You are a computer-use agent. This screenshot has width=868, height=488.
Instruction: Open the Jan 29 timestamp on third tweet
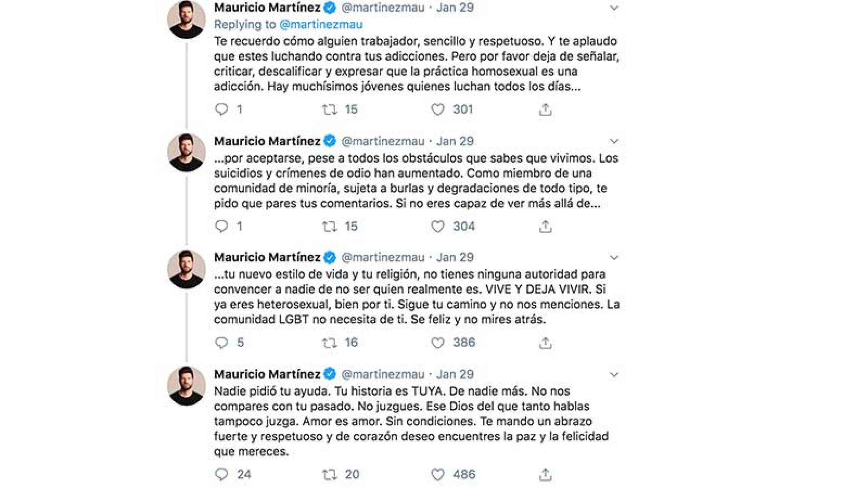point(455,258)
